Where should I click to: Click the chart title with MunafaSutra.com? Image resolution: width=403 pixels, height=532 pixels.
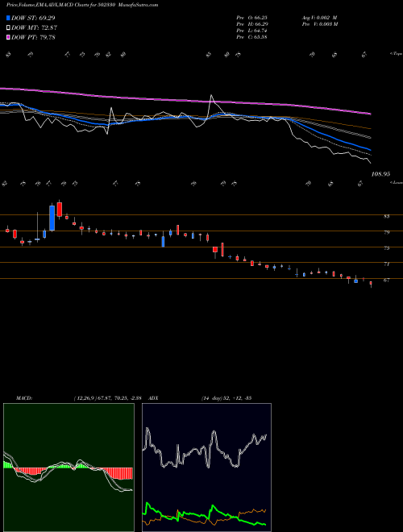[82, 5]
